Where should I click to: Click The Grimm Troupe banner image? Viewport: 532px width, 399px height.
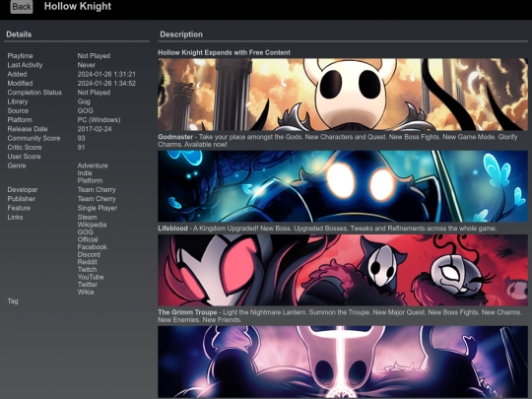pos(343,270)
